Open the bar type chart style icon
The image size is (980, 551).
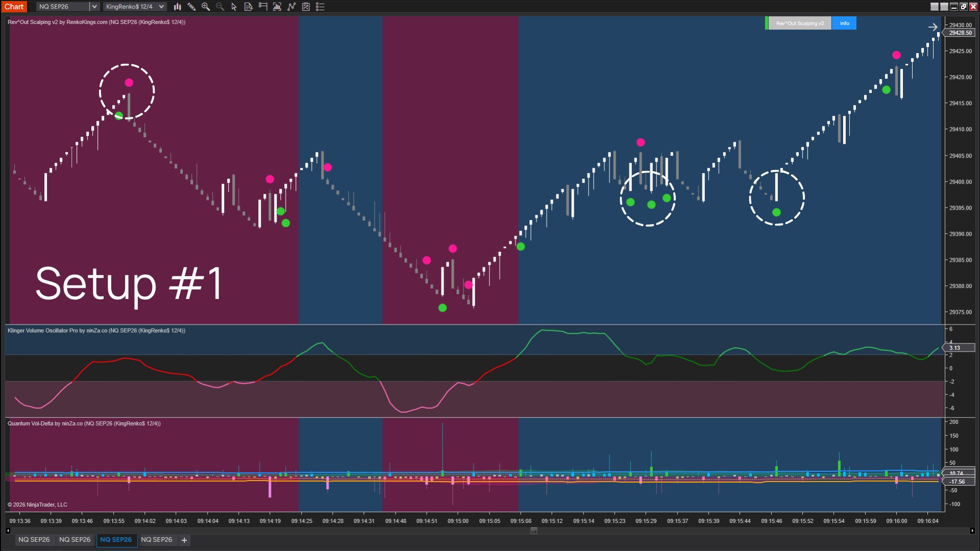(x=177, y=7)
